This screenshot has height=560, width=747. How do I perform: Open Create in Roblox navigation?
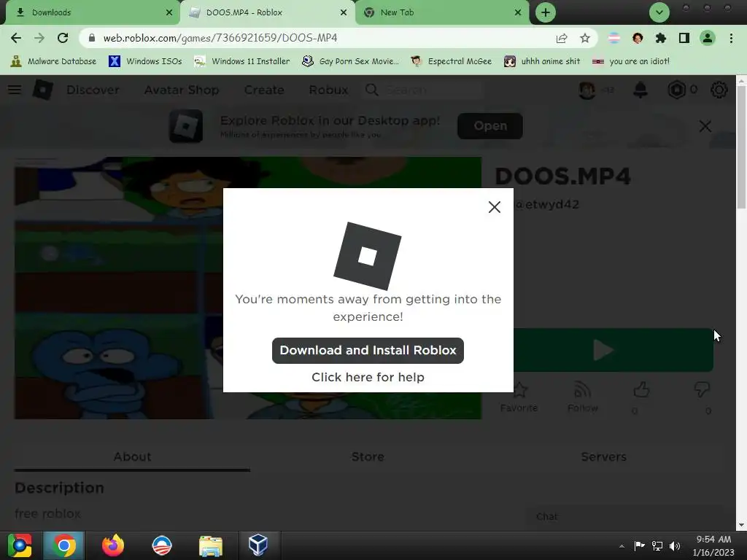click(264, 90)
